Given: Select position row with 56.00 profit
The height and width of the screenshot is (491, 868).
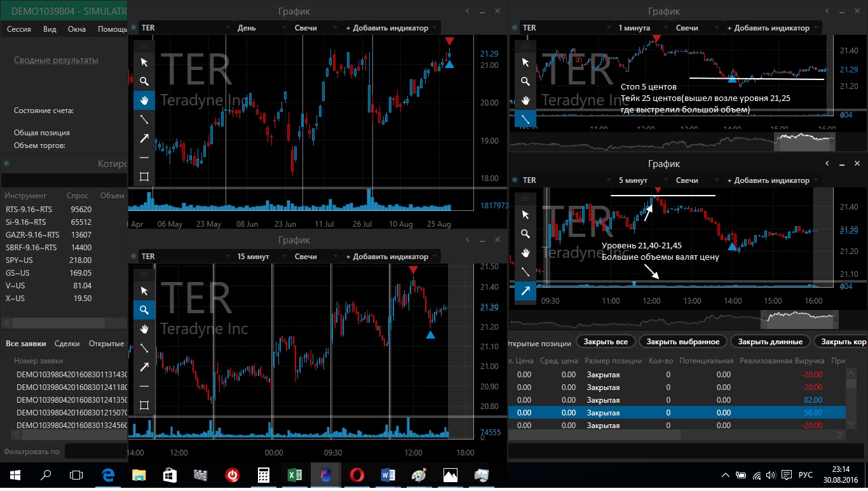Looking at the screenshot, I should pyautogui.click(x=676, y=413).
